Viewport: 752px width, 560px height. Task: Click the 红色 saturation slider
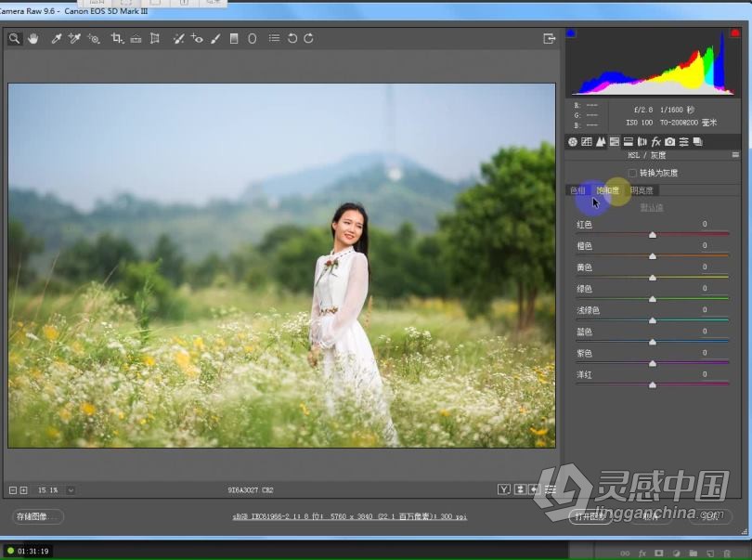(x=653, y=235)
